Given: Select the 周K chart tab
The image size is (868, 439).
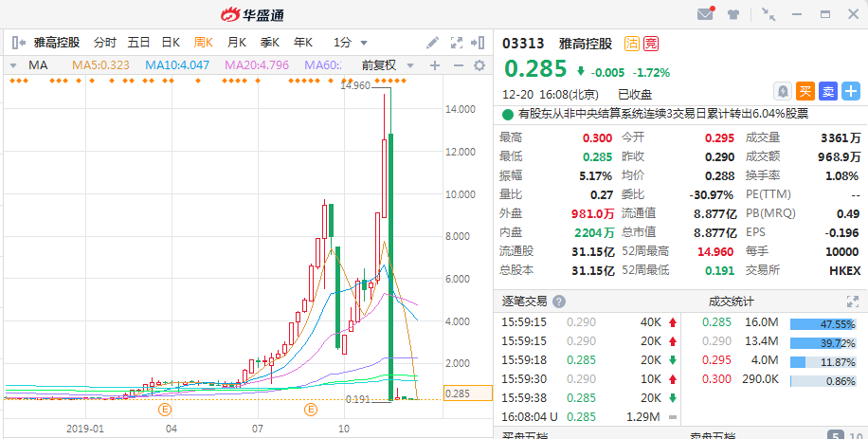Looking at the screenshot, I should tap(203, 43).
